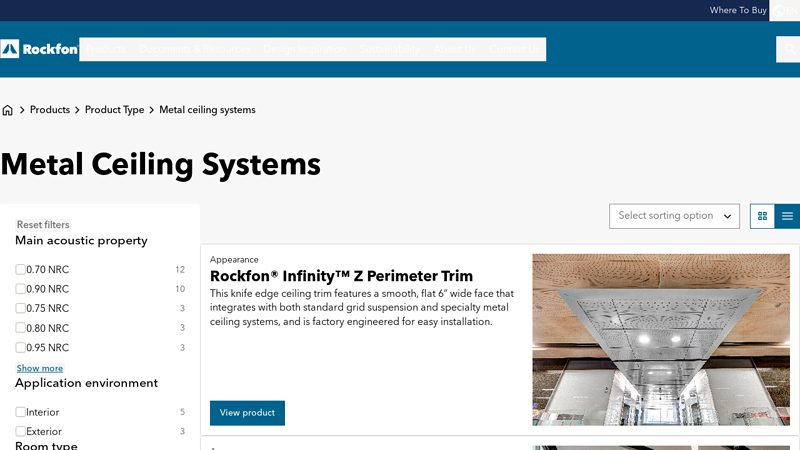Tick the 0.90 NRC checkbox
Image resolution: width=800 pixels, height=450 pixels.
click(20, 288)
